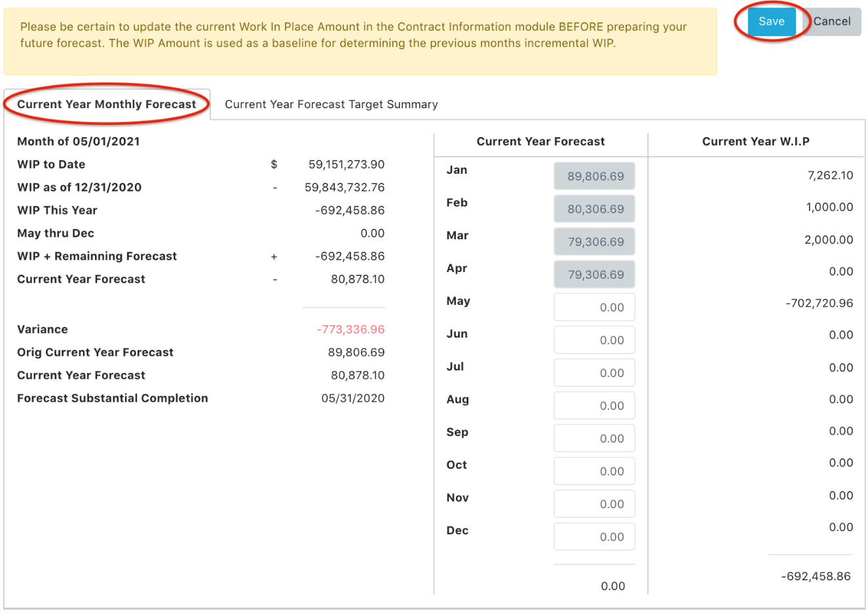This screenshot has height=613, width=868.
Task: Select the Current Year Monthly Forecast tab
Action: 106,104
